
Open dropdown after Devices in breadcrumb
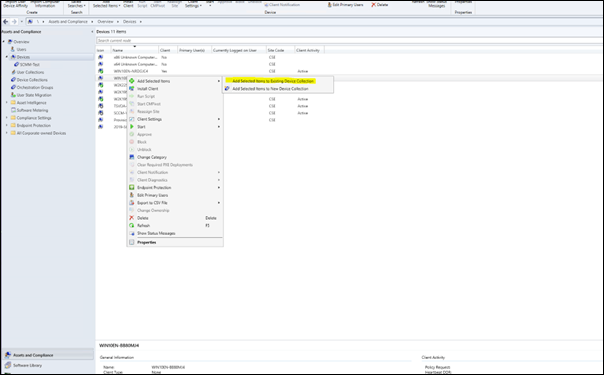(x=141, y=22)
